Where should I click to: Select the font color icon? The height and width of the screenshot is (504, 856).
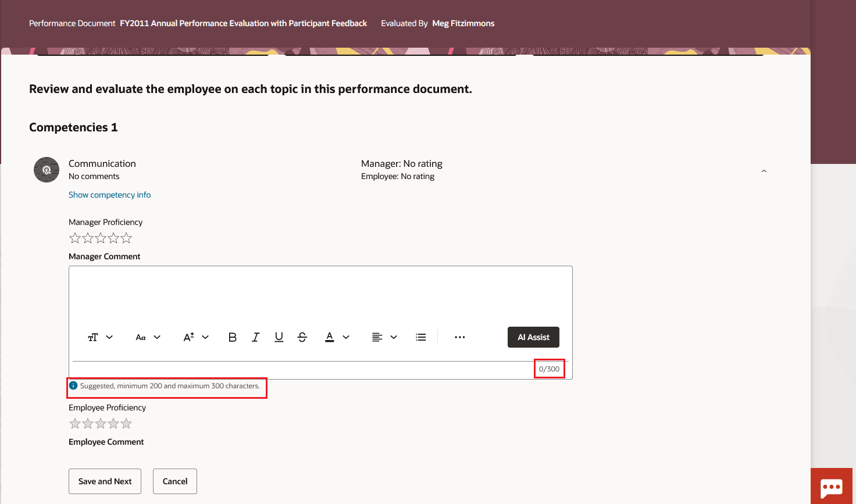click(x=329, y=337)
